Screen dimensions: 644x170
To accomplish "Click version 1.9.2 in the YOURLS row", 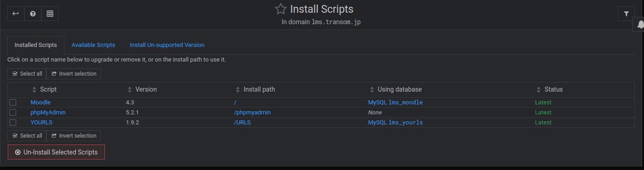I will pyautogui.click(x=132, y=123).
